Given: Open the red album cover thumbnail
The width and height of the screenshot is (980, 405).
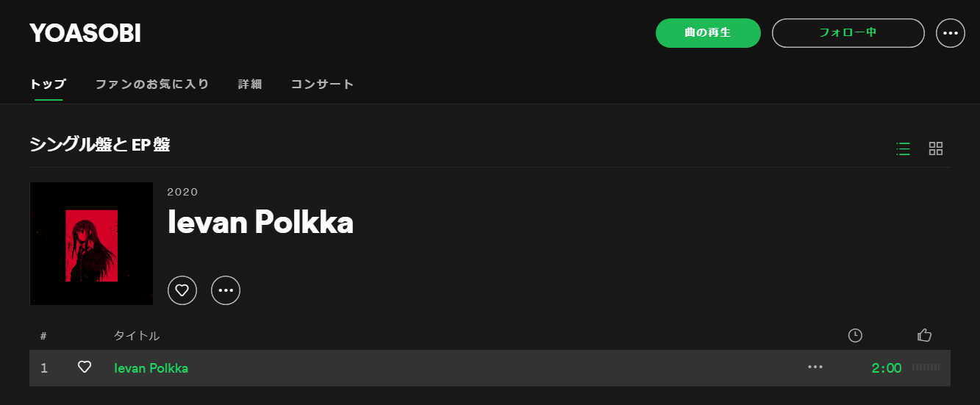Looking at the screenshot, I should [x=91, y=243].
